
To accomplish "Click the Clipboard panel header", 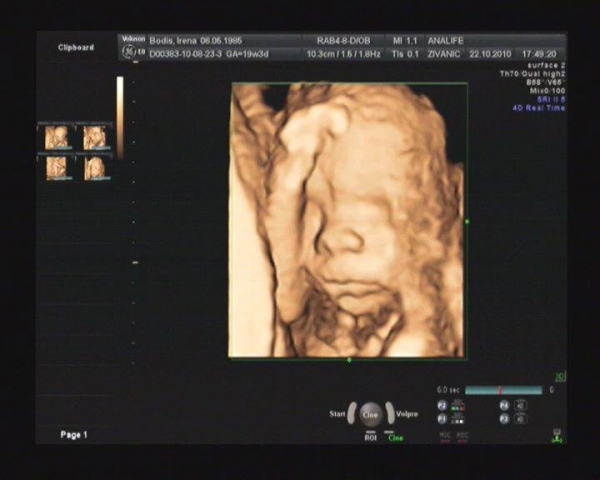I will 76,47.
